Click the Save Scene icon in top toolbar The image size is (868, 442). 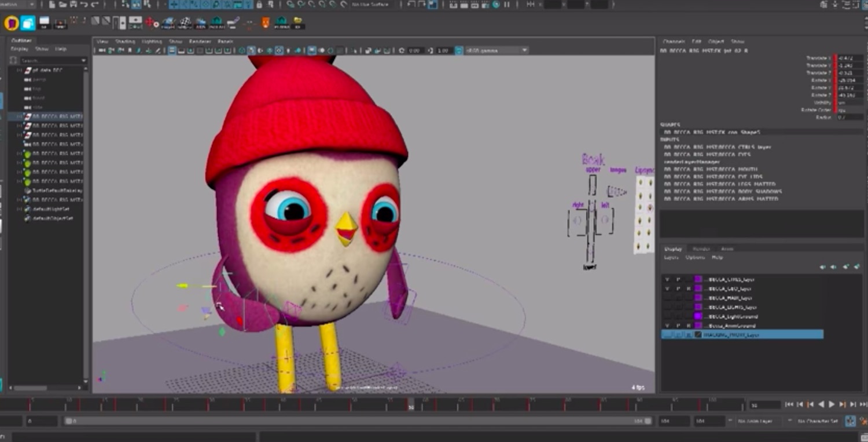pos(72,5)
